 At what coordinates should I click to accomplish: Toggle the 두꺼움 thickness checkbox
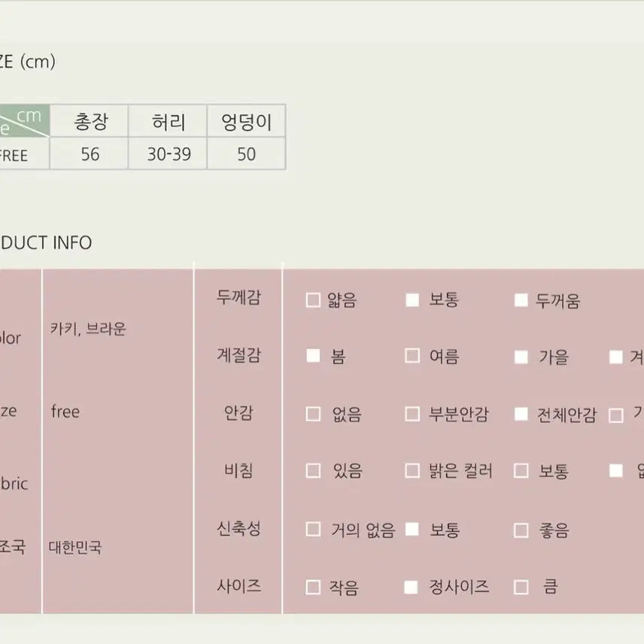tap(521, 300)
